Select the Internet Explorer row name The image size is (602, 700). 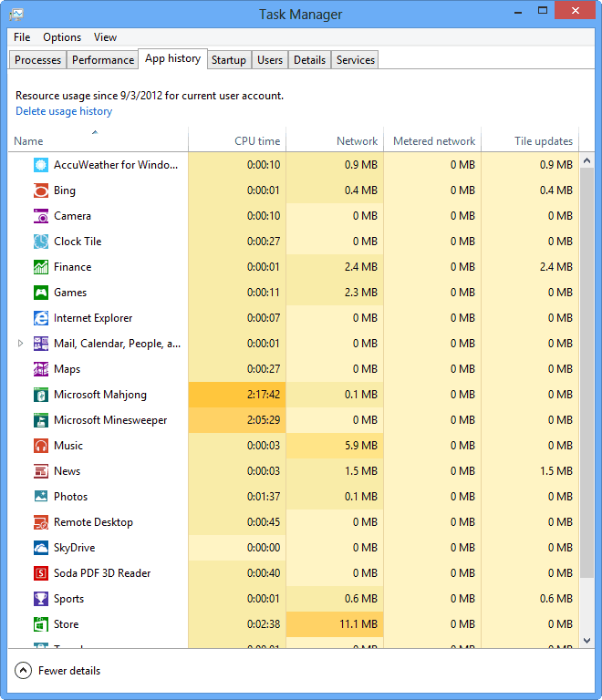coord(93,318)
